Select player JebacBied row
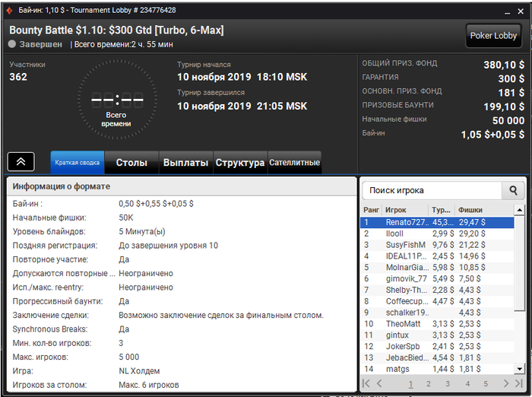The width and height of the screenshot is (532, 397). pyautogui.click(x=437, y=357)
